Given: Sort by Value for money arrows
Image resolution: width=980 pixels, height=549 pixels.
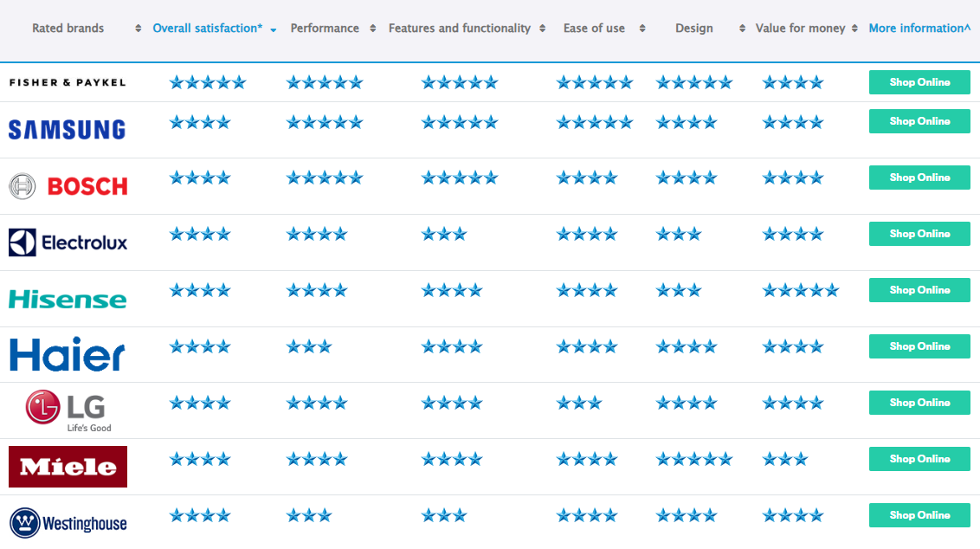Looking at the screenshot, I should [854, 28].
